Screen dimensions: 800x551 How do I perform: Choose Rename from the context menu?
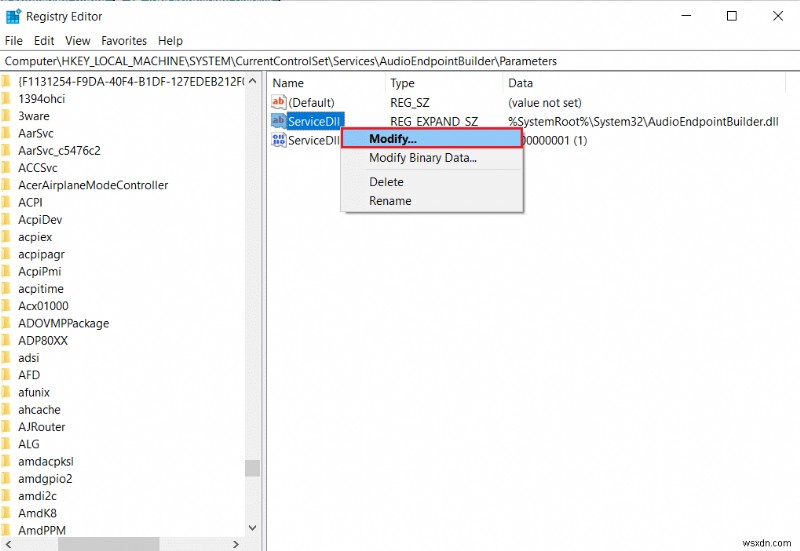tap(432, 201)
